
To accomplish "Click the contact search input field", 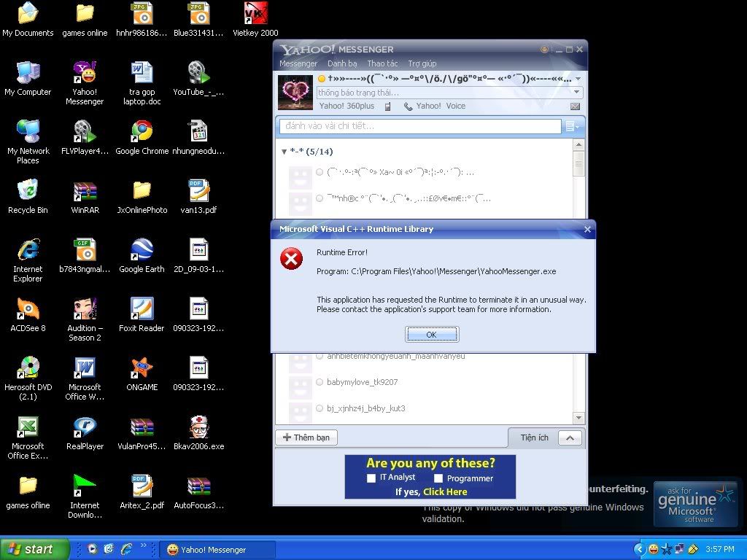I will click(x=420, y=126).
